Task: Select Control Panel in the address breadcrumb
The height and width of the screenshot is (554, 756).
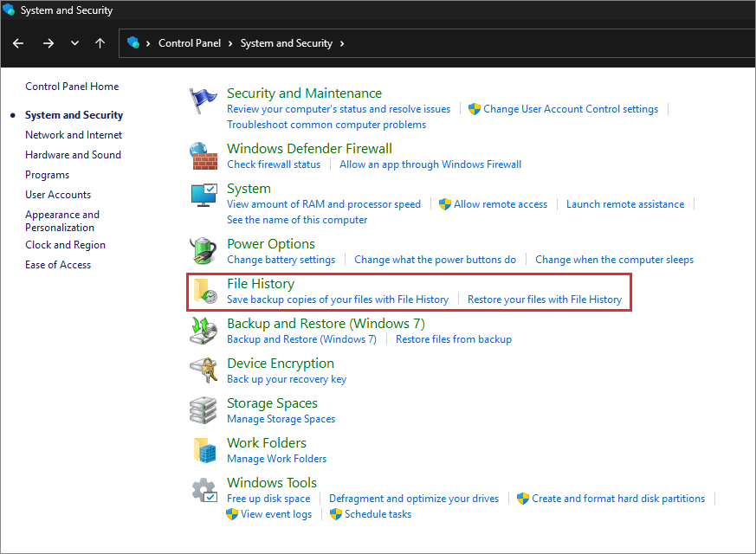Action: [x=190, y=43]
